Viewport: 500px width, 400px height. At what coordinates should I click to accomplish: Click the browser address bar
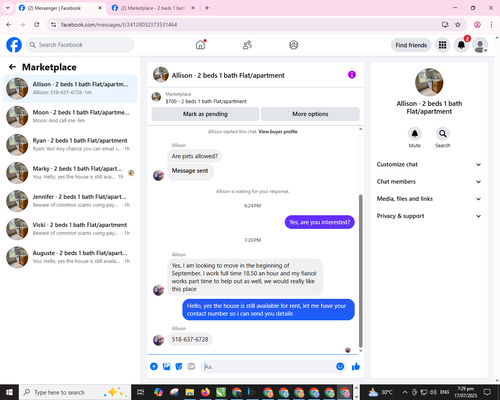click(x=247, y=25)
